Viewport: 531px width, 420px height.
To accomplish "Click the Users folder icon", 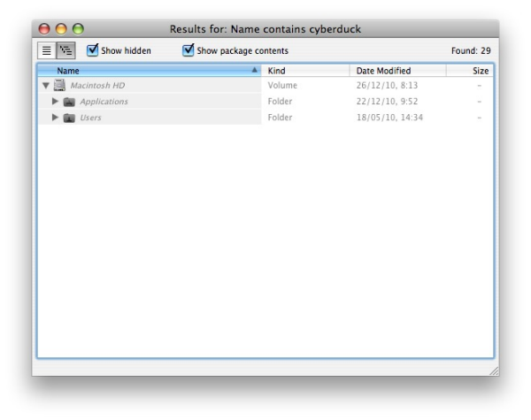I will pos(69,118).
